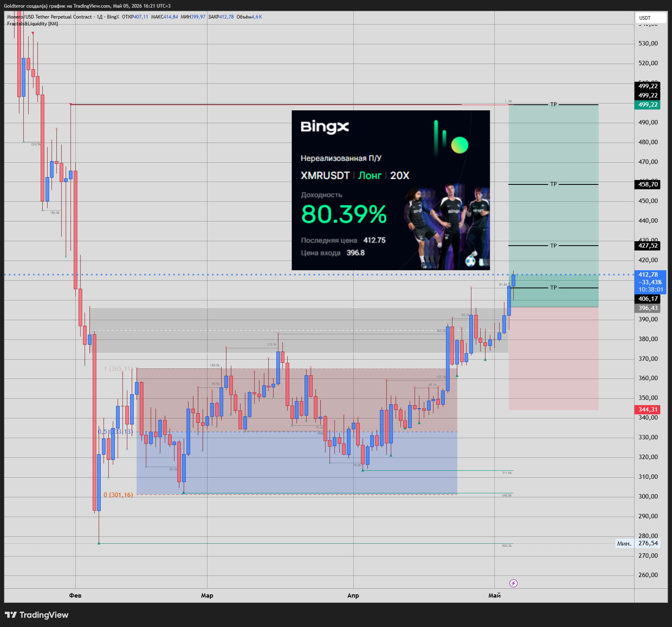Viewport: 672px width, 627px height.
Task: Click the Нереализованная П/У heading
Action: click(341, 158)
